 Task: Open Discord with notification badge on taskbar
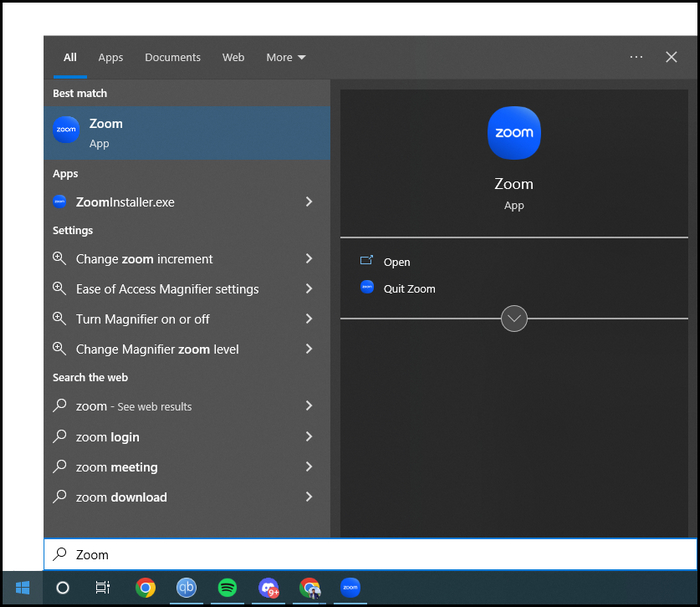click(268, 588)
